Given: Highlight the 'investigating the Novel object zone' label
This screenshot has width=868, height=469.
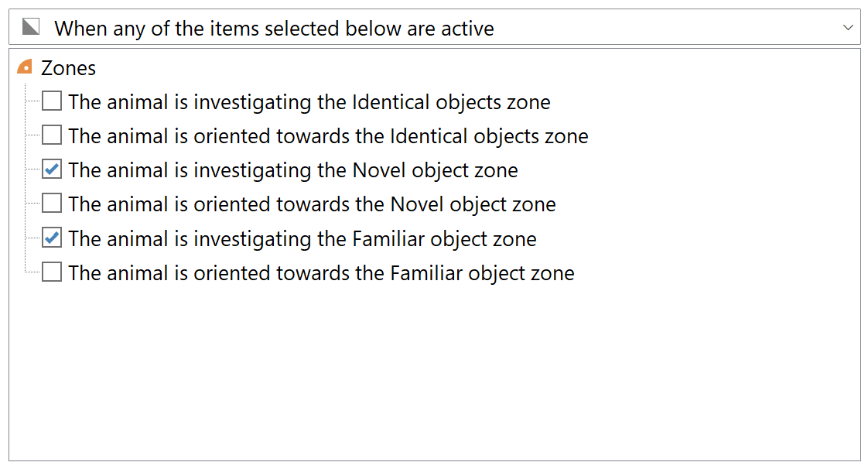Looking at the screenshot, I should click(292, 170).
